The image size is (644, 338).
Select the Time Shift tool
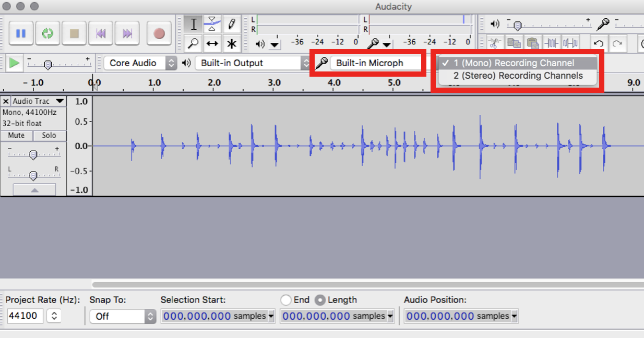212,43
